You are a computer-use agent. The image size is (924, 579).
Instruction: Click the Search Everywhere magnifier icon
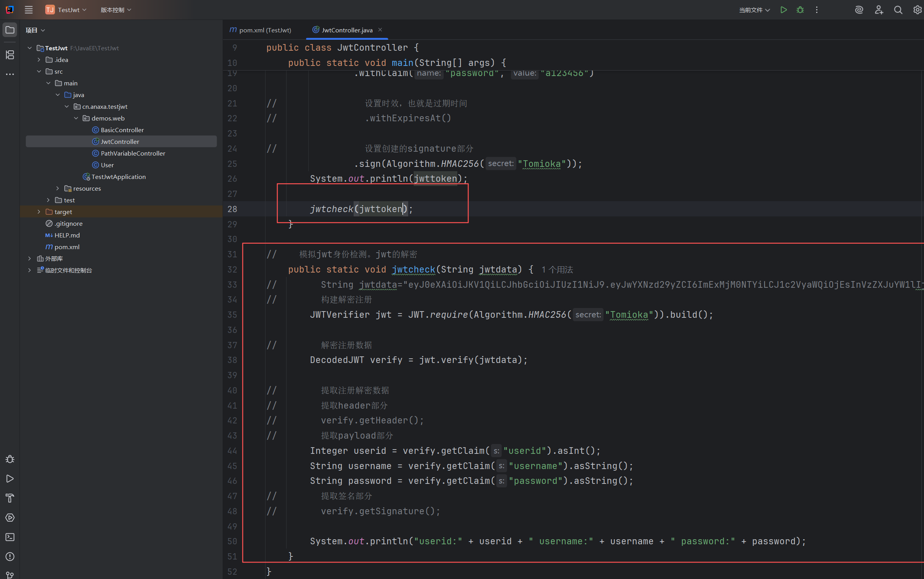coord(898,10)
